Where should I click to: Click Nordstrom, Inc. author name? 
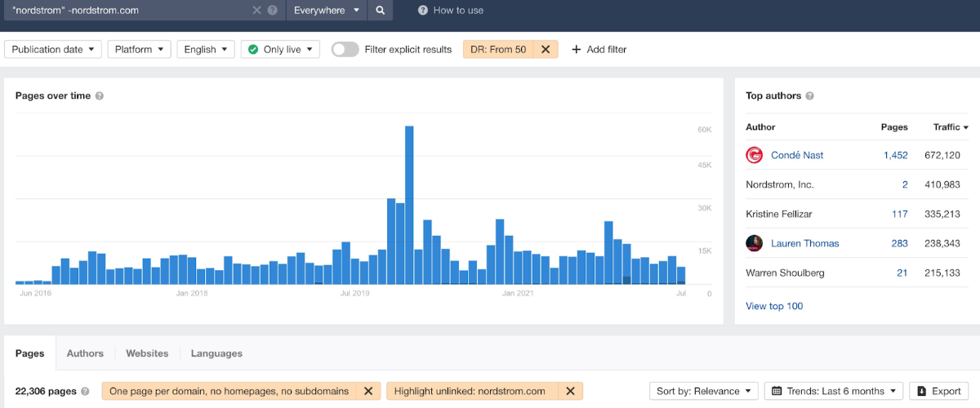pyautogui.click(x=780, y=184)
